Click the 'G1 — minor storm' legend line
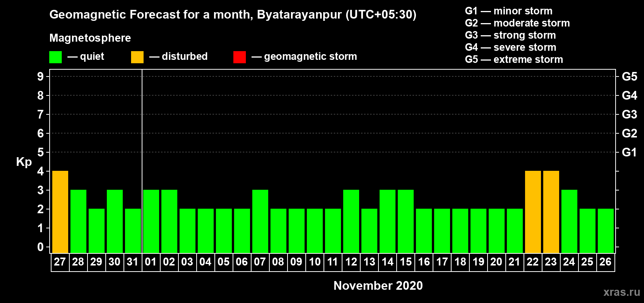This screenshot has height=303, width=644. [x=509, y=11]
